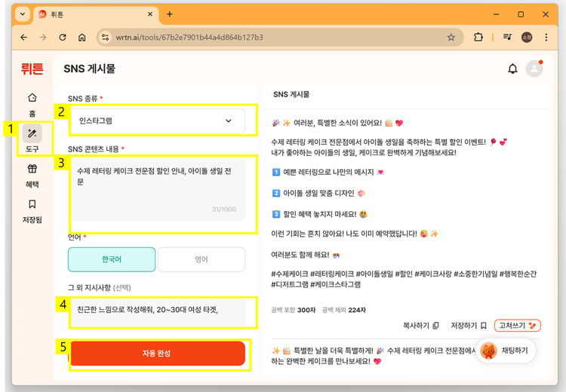Select 한국어 language option
This screenshot has width=566, height=392.
[112, 259]
